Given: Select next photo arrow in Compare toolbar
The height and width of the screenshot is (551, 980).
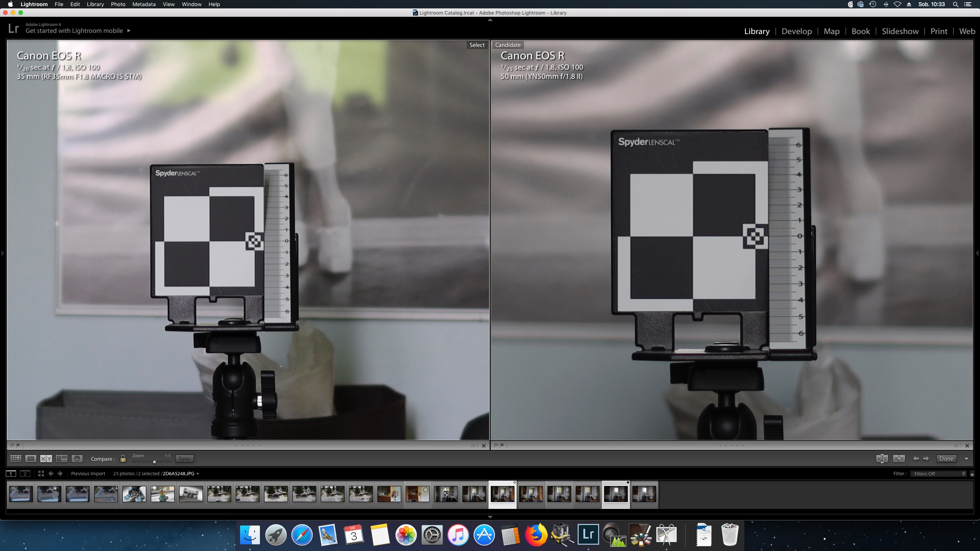Looking at the screenshot, I should pyautogui.click(x=926, y=458).
